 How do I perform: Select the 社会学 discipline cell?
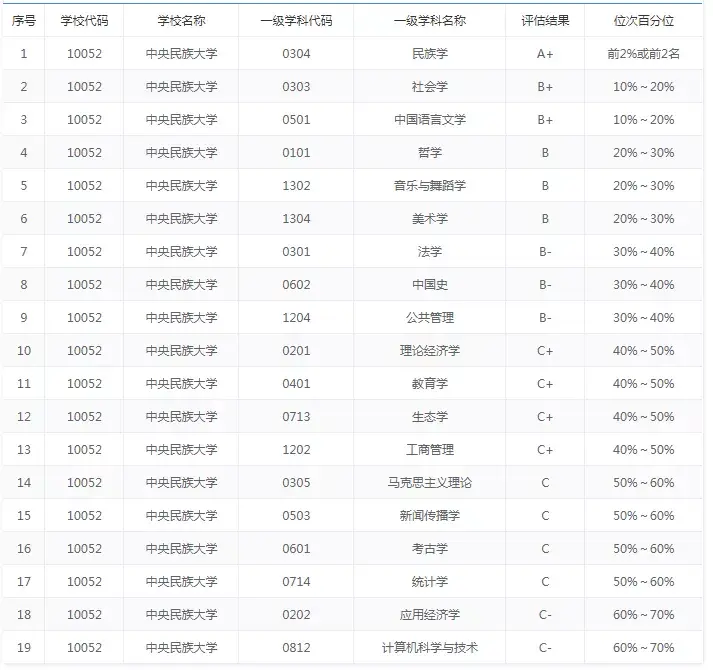pos(430,86)
